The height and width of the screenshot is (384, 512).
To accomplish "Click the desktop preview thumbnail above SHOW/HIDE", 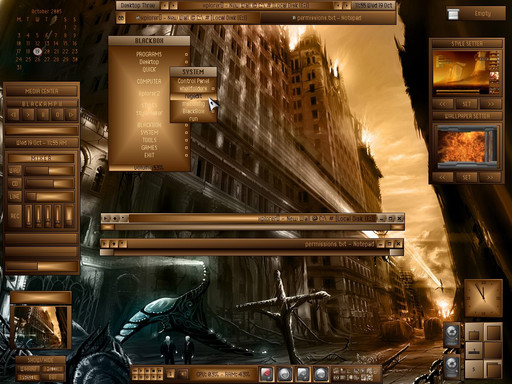I will [41, 327].
